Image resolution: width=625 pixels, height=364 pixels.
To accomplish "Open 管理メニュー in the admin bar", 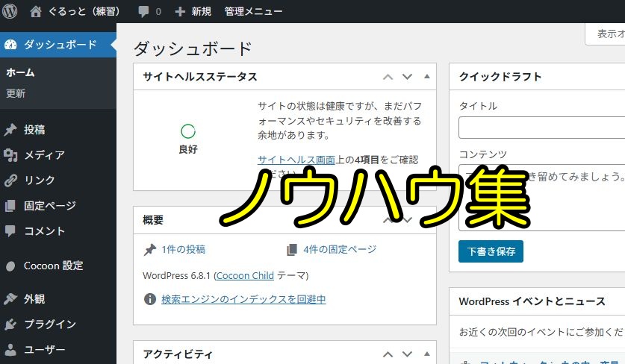I will 253,11.
